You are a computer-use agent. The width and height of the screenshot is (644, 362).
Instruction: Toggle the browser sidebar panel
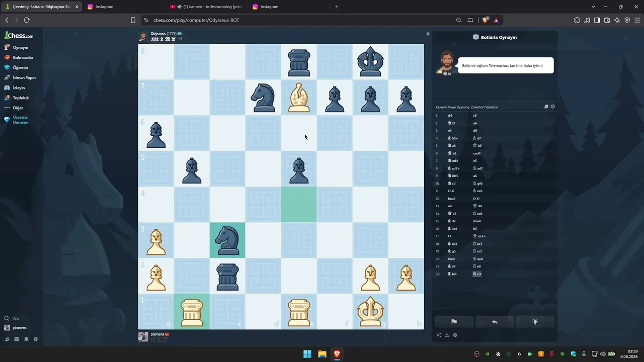[x=597, y=20]
